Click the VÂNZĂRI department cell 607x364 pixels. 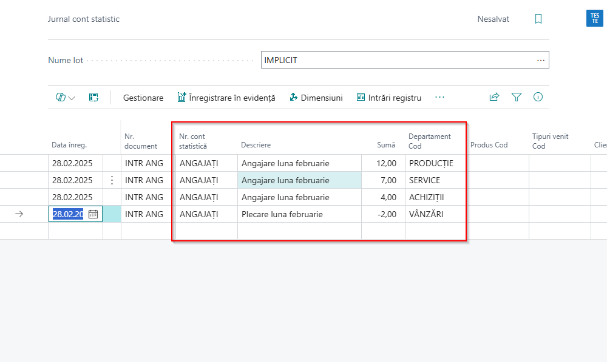[436, 214]
